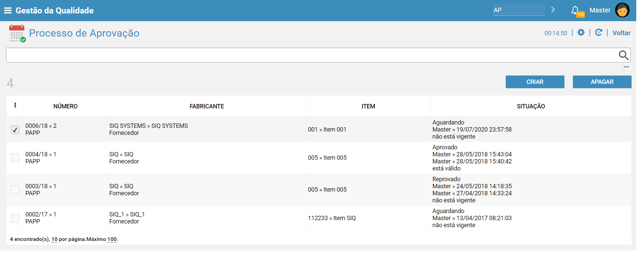Click the Processo de Aprovação calendar icon
Viewport: 644px width, 253px height.
pos(17,33)
